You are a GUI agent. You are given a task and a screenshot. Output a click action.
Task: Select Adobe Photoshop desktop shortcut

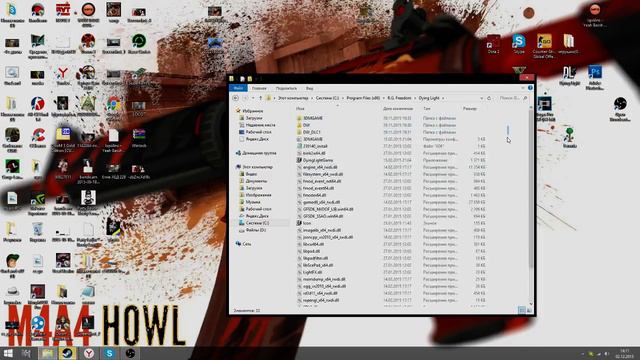point(595,78)
